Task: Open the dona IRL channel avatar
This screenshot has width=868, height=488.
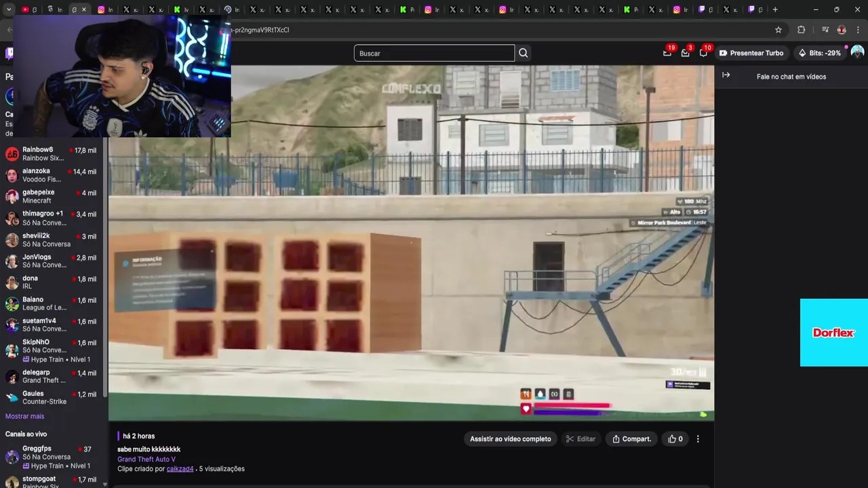Action: click(x=12, y=283)
